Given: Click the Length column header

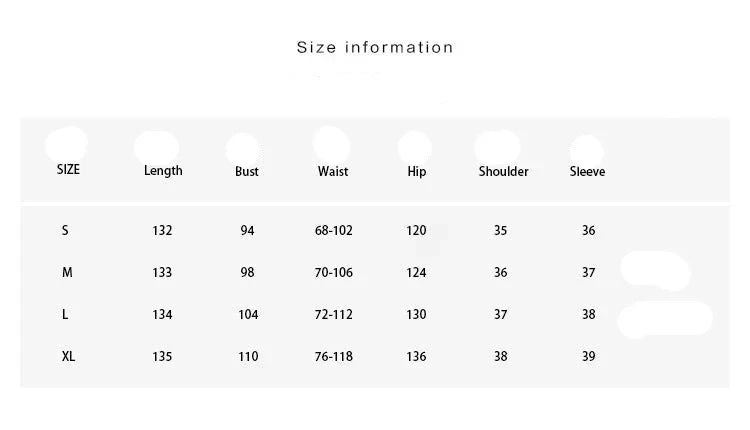Looking at the screenshot, I should 163,171.
